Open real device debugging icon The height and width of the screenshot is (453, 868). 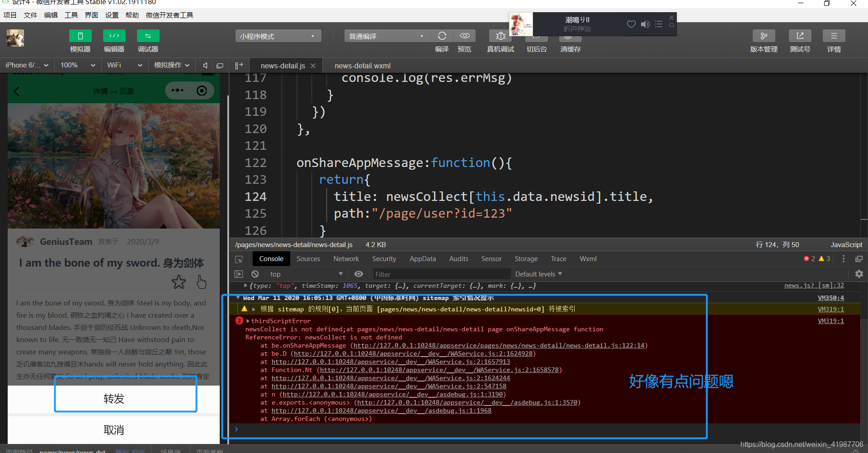pyautogui.click(x=500, y=36)
